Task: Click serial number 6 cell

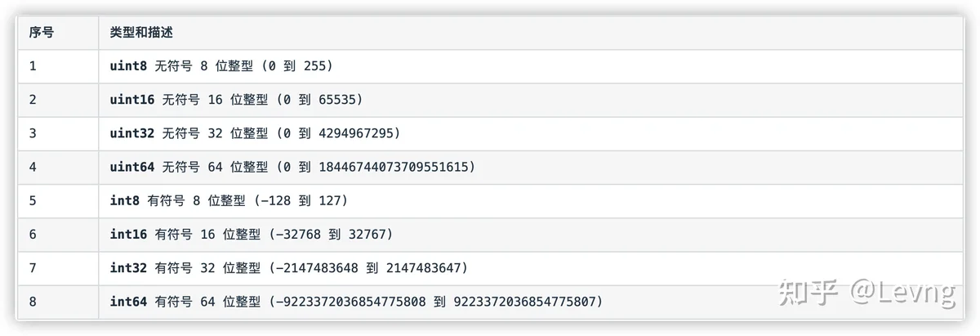Action: [x=58, y=235]
